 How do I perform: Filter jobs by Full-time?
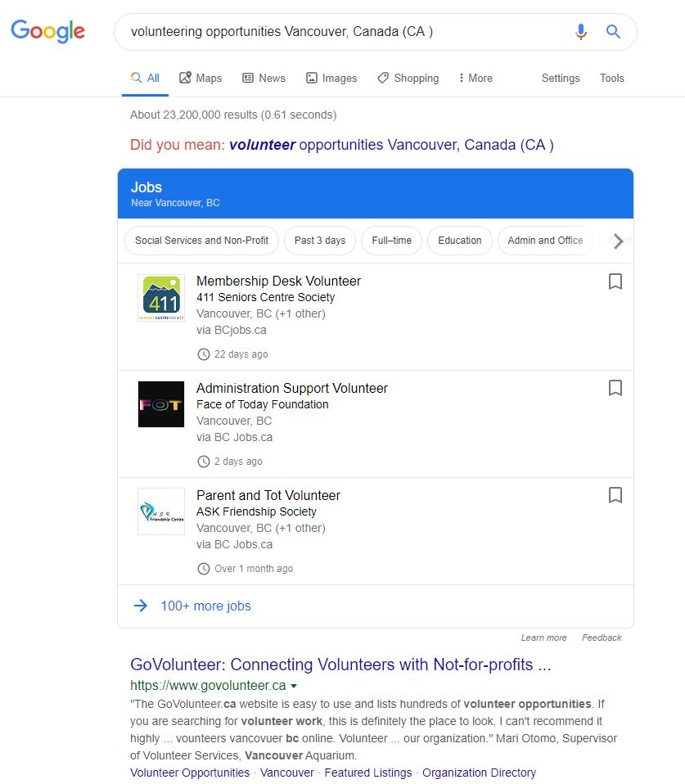[391, 241]
